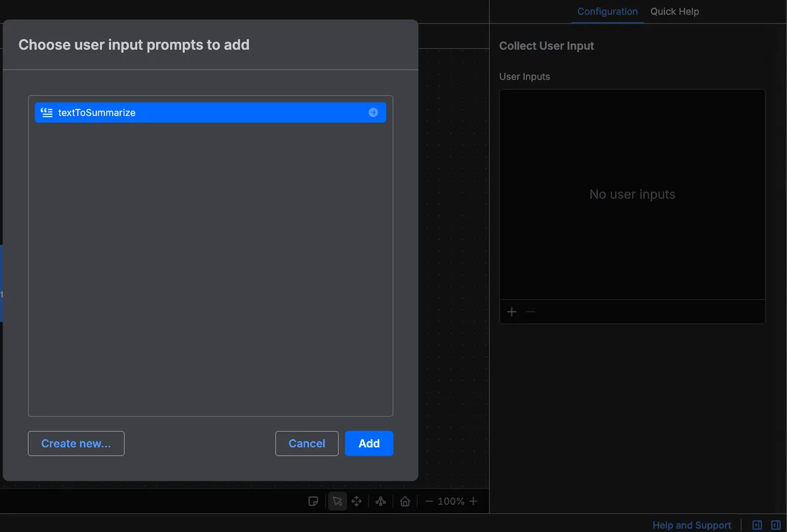Zoom in with the plus icon
Screen dimensions: 787x532
point(474,501)
